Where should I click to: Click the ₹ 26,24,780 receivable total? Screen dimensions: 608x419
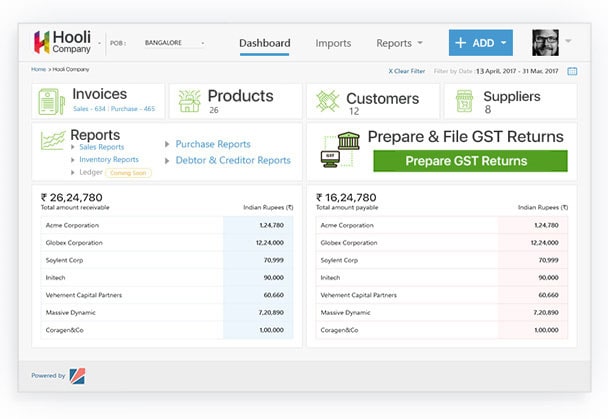(x=72, y=198)
